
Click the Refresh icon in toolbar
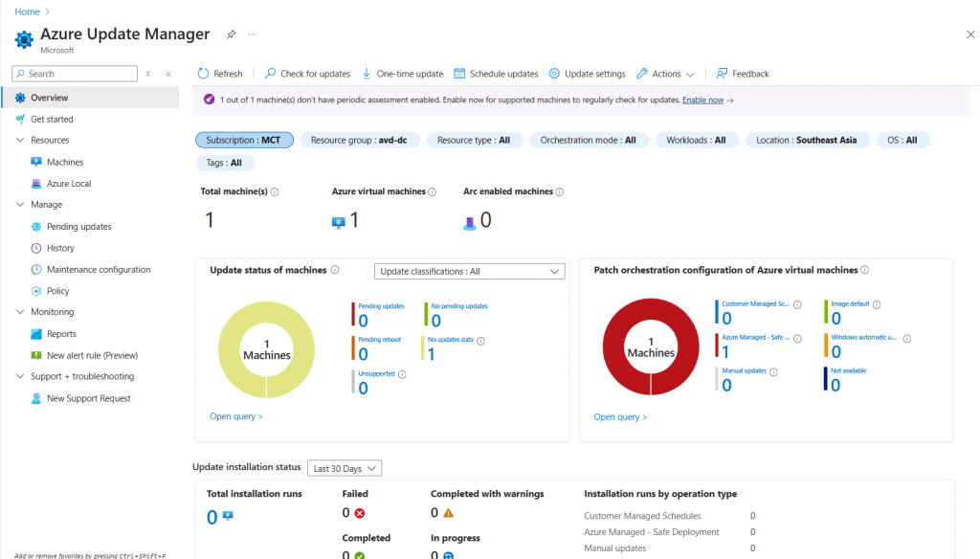pos(203,74)
